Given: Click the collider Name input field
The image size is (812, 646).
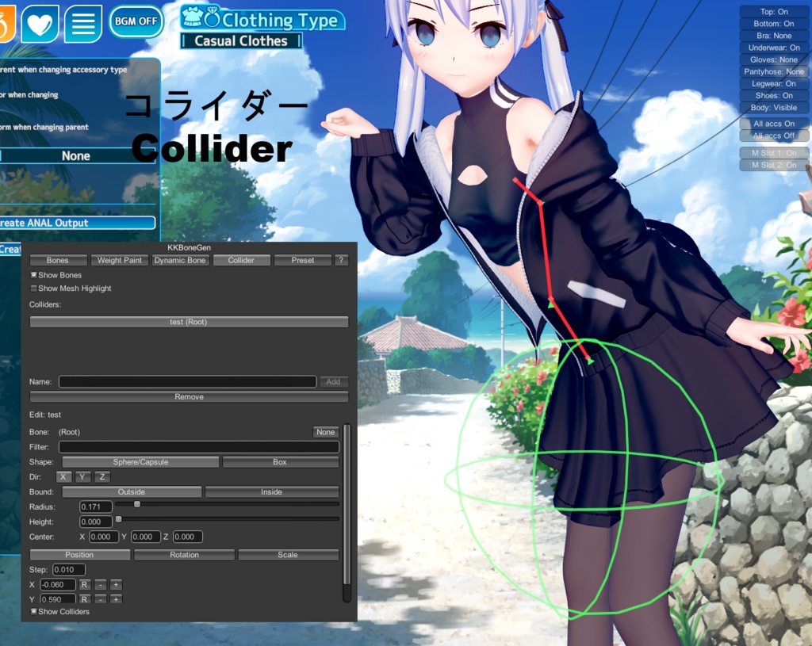Looking at the screenshot, I should [x=187, y=381].
